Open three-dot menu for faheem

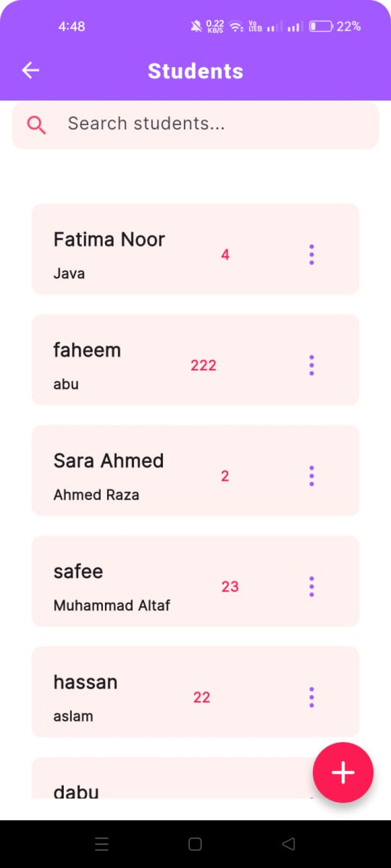tap(311, 366)
